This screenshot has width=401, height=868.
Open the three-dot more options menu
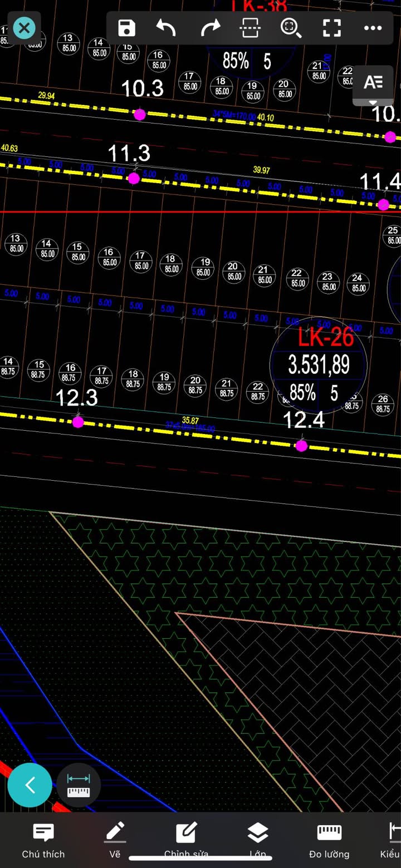pyautogui.click(x=373, y=28)
